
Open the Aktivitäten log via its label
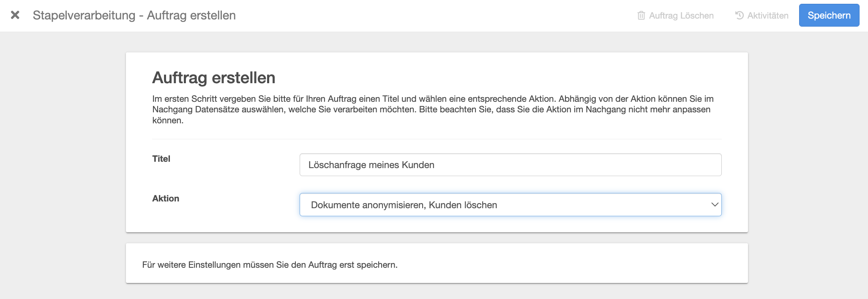click(x=767, y=16)
